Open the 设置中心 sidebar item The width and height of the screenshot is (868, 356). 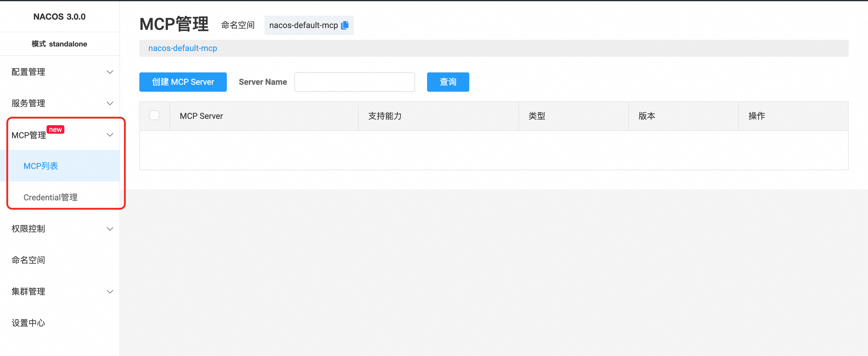[x=28, y=323]
